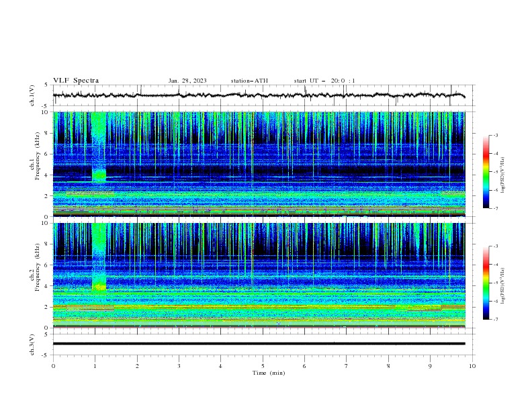Image resolution: width=532 pixels, height=411 pixels.
Task: Click the "-3" label on ch.1 color bar
Action: (495, 136)
